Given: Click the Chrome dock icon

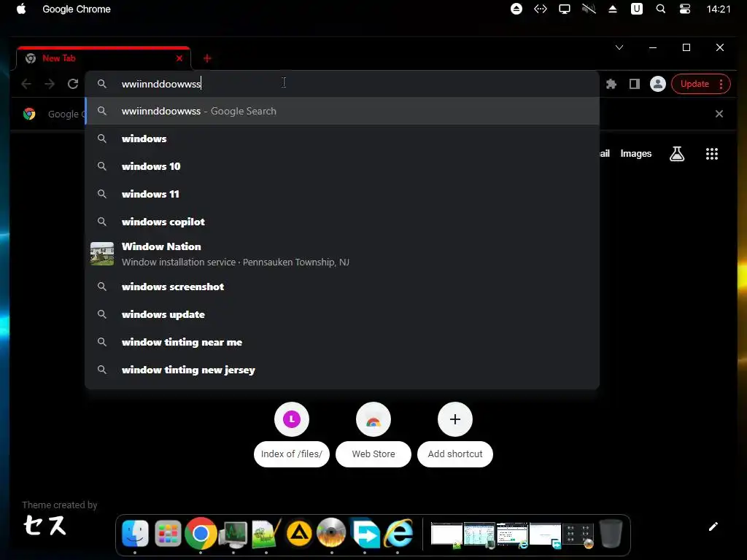Looking at the screenshot, I should click(x=201, y=533).
